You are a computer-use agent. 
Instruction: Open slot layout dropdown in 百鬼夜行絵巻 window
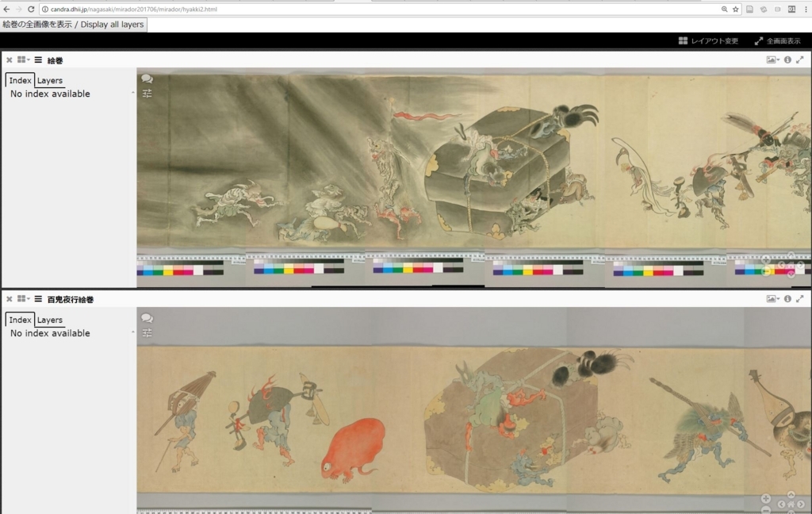tap(23, 298)
